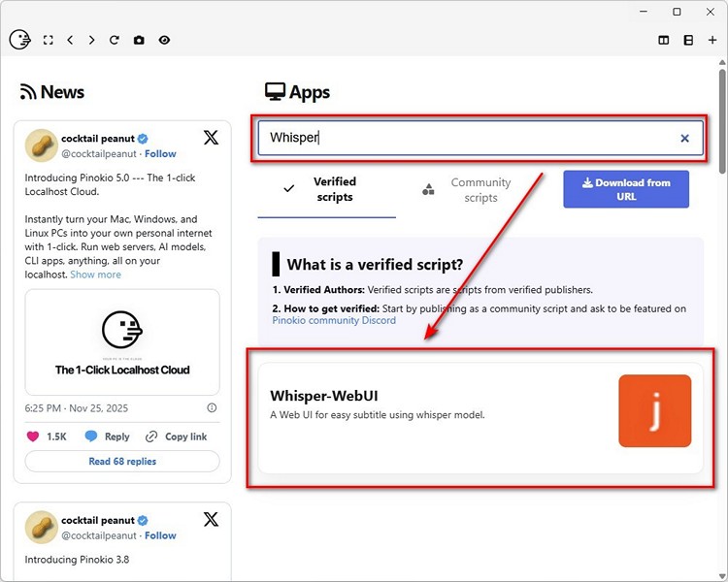Go forward with the right arrow
The width and height of the screenshot is (728, 582).
pos(92,41)
